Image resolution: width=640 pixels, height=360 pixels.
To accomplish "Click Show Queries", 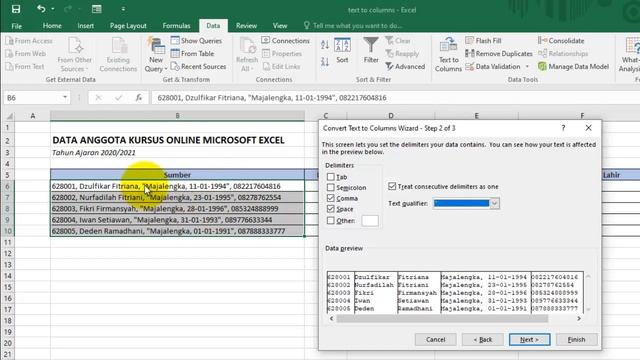I will (196, 41).
